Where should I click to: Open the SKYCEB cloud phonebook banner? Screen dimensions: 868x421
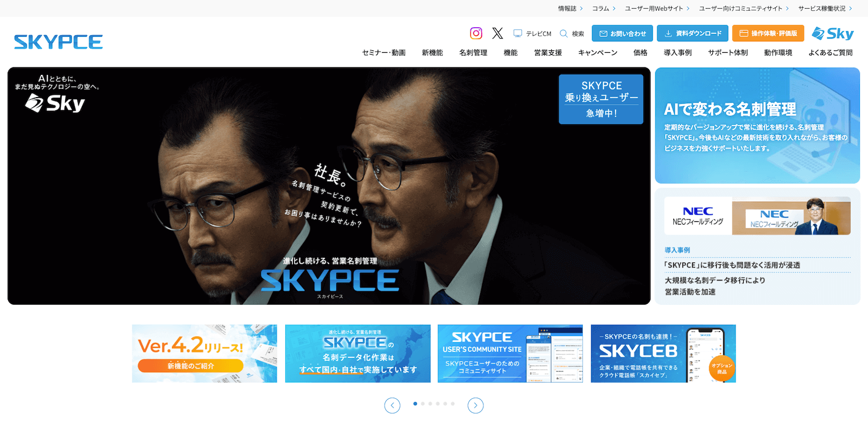[663, 354]
